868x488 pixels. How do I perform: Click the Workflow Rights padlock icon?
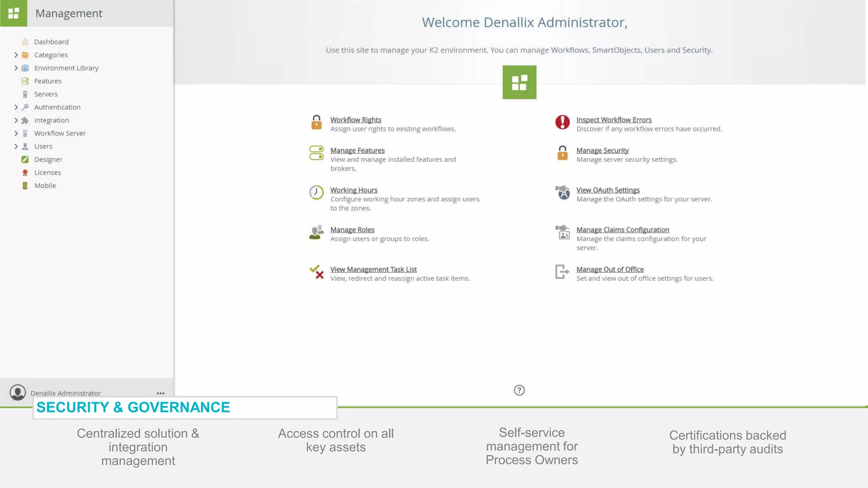pyautogui.click(x=316, y=122)
